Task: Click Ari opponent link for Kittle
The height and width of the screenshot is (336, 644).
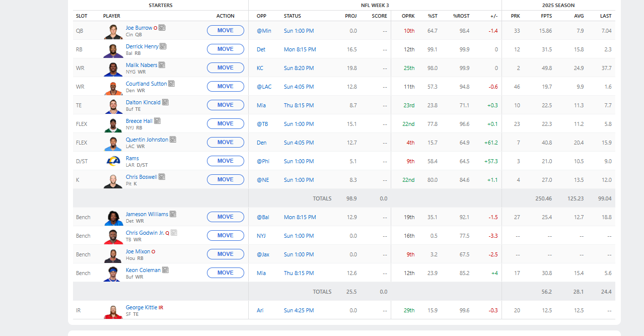Action: tap(260, 310)
